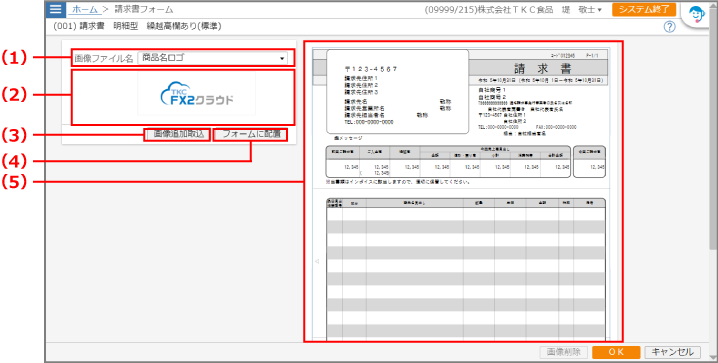718x363 pixels.
Task: Open the assistant character icon
Action: pyautogui.click(x=696, y=15)
